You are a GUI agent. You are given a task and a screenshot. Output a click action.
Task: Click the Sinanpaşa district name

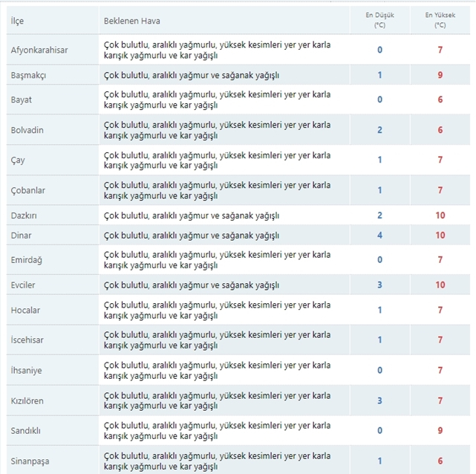(30, 461)
